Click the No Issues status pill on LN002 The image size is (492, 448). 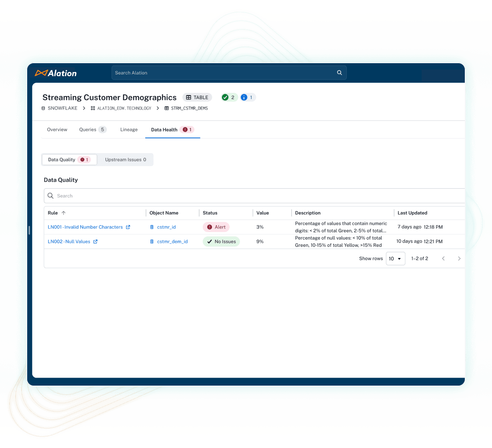221,241
